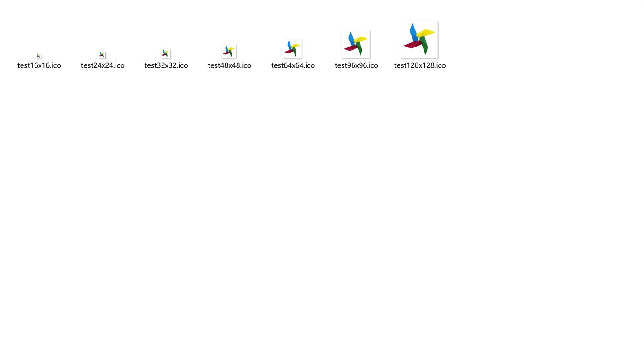Select the test24x24.ico pinwheel icon
644x341 pixels.
102,54
